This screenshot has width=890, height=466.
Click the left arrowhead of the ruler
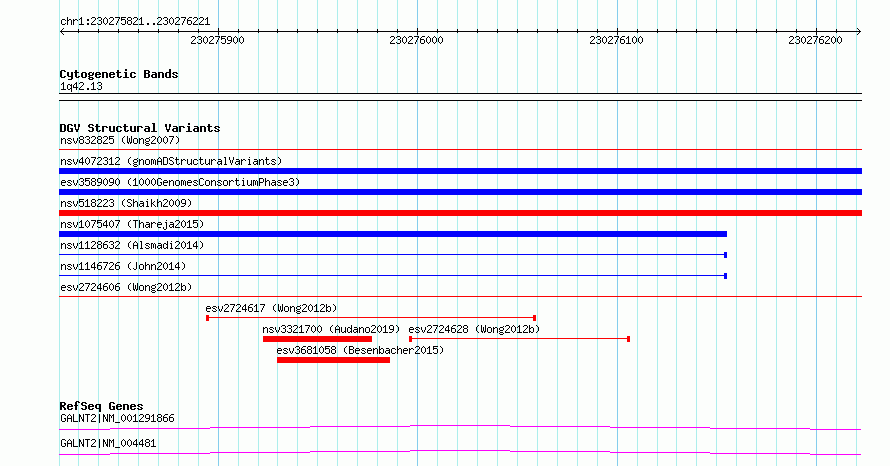click(62, 32)
